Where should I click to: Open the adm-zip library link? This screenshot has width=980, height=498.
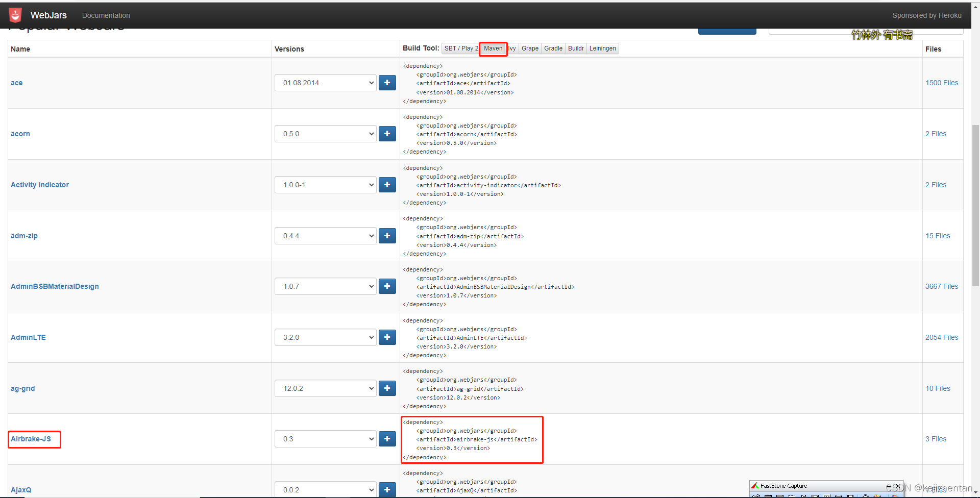pyautogui.click(x=24, y=236)
